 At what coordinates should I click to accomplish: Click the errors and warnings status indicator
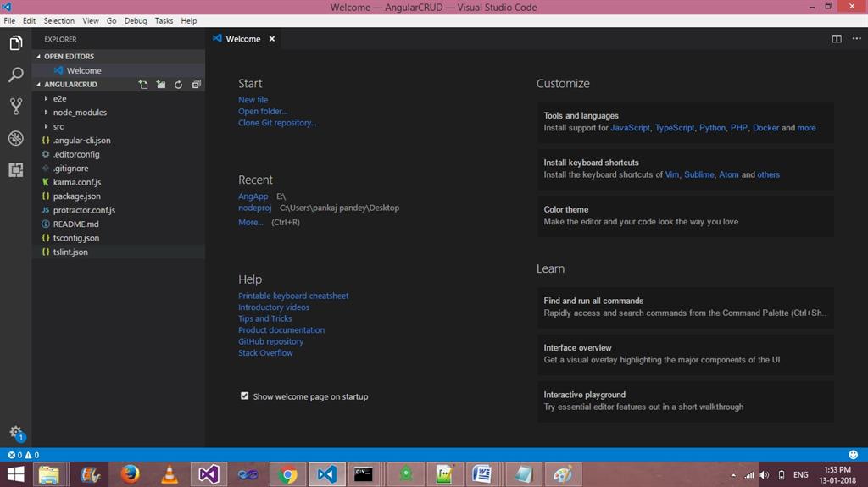click(23, 455)
